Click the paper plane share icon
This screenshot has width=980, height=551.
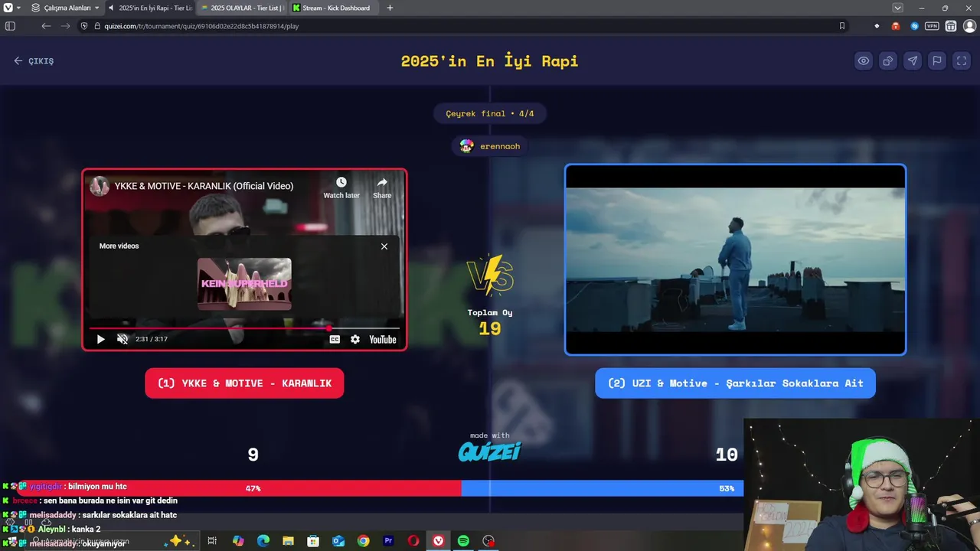[913, 61]
